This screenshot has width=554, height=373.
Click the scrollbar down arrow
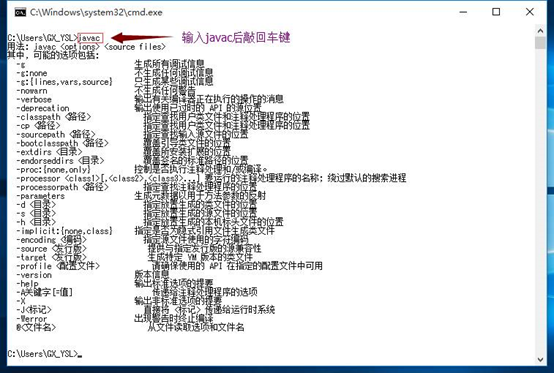tap(540, 360)
